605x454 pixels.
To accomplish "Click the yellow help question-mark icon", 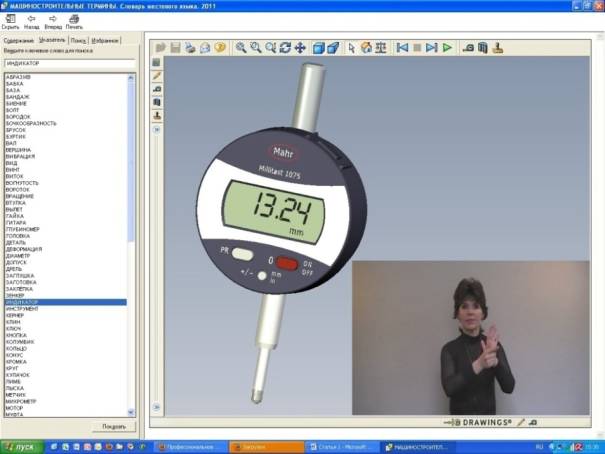I will pyautogui.click(x=220, y=47).
